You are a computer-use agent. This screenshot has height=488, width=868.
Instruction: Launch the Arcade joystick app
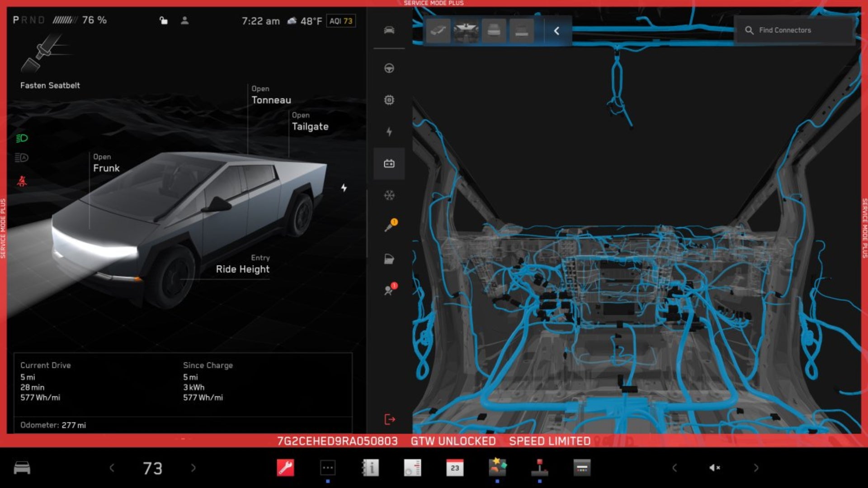point(539,468)
